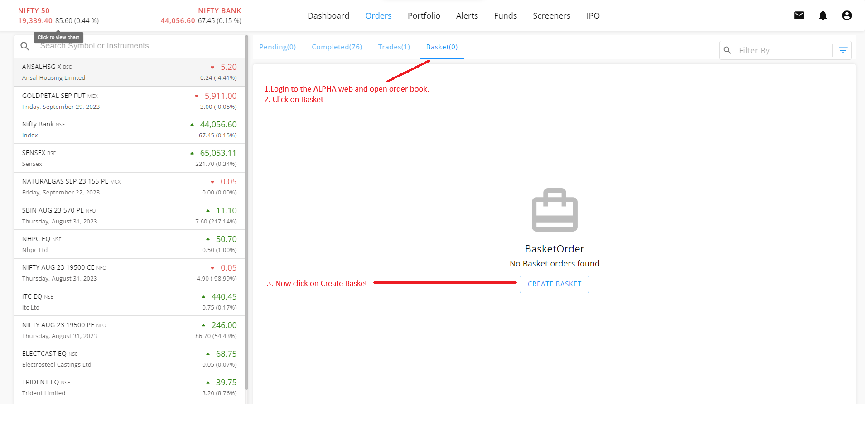
Task: Click the watchlist search magnifier icon
Action: click(x=25, y=46)
